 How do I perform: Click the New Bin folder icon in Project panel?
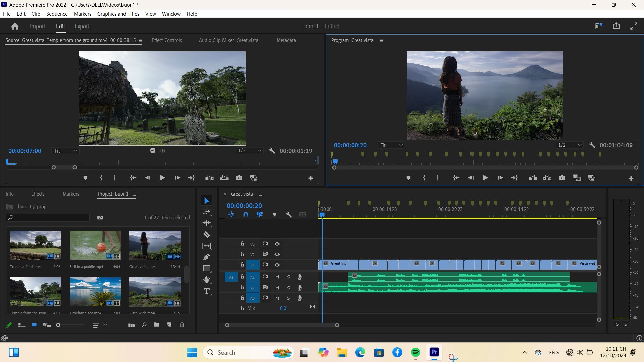(157, 325)
